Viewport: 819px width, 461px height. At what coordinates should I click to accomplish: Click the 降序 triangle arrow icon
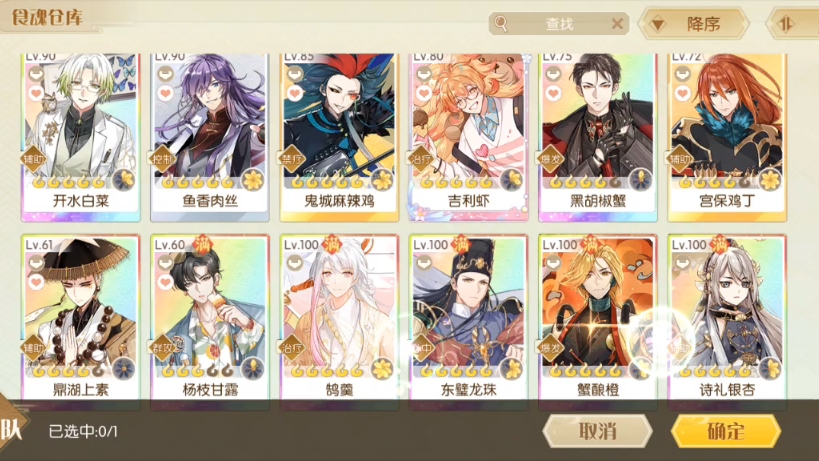657,24
